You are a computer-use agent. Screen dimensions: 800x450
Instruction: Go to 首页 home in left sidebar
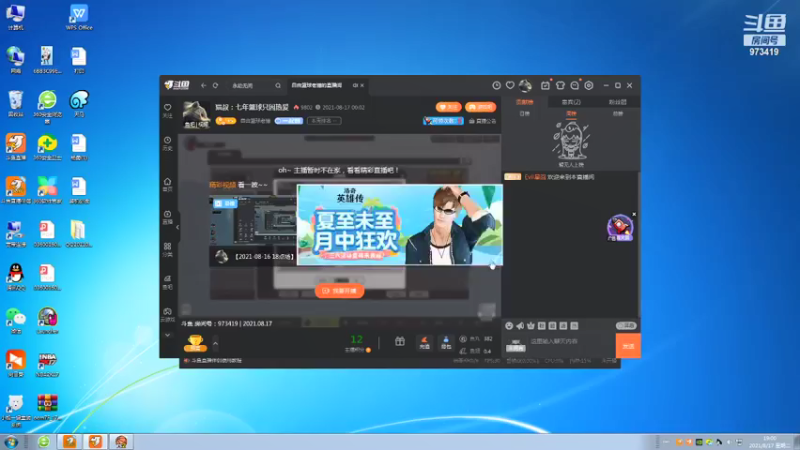click(x=167, y=185)
